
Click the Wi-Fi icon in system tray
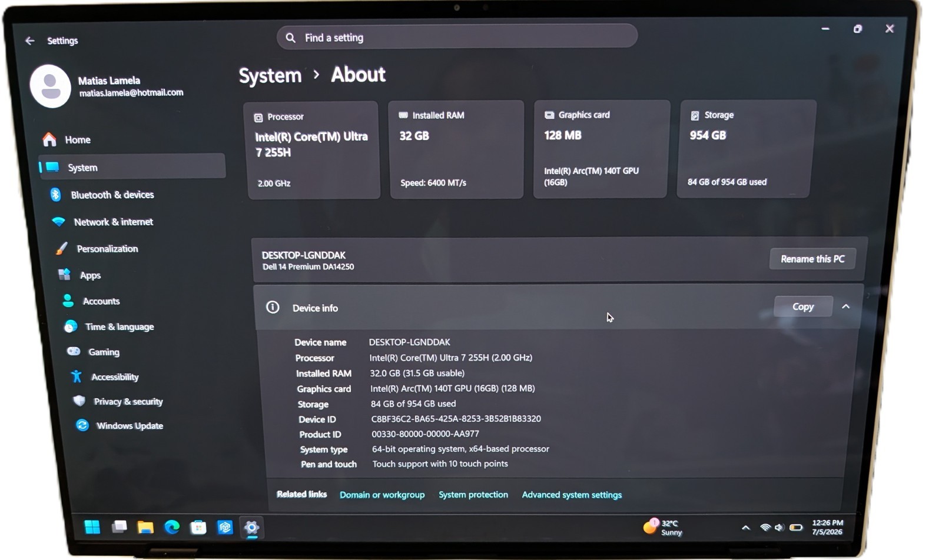765,528
